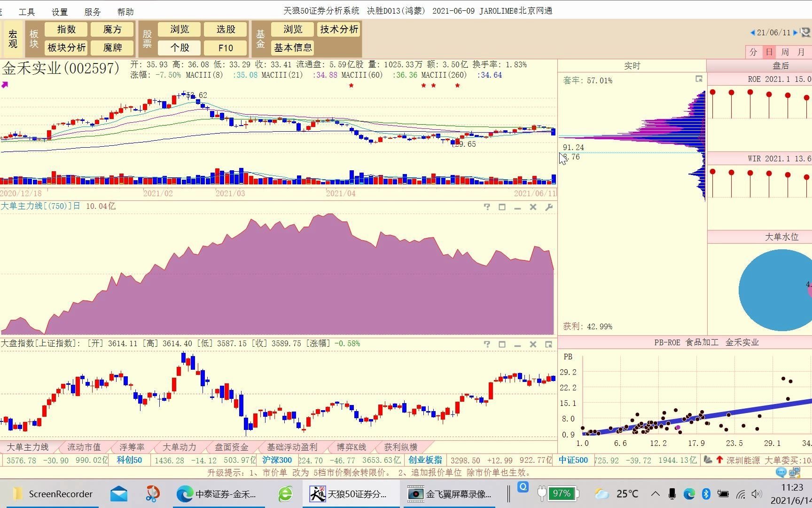
Task: Switch to the 实时 panel tab
Action: [x=632, y=66]
